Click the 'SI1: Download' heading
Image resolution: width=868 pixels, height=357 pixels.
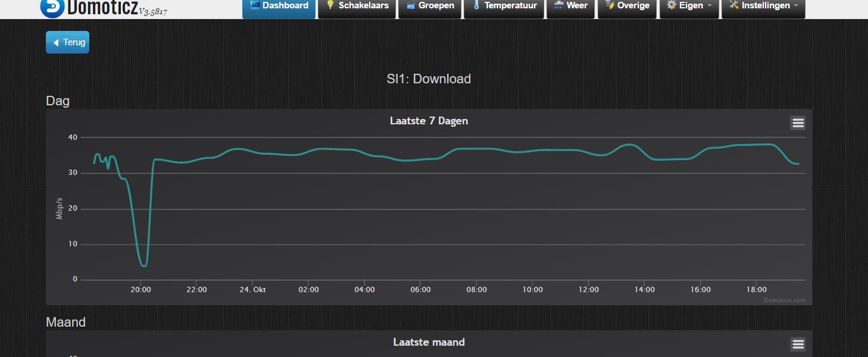tap(429, 79)
